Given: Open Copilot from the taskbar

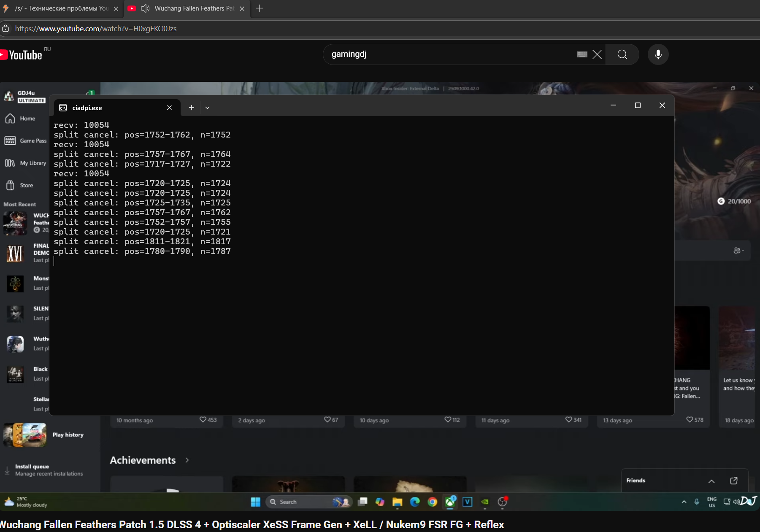Looking at the screenshot, I should (x=380, y=502).
